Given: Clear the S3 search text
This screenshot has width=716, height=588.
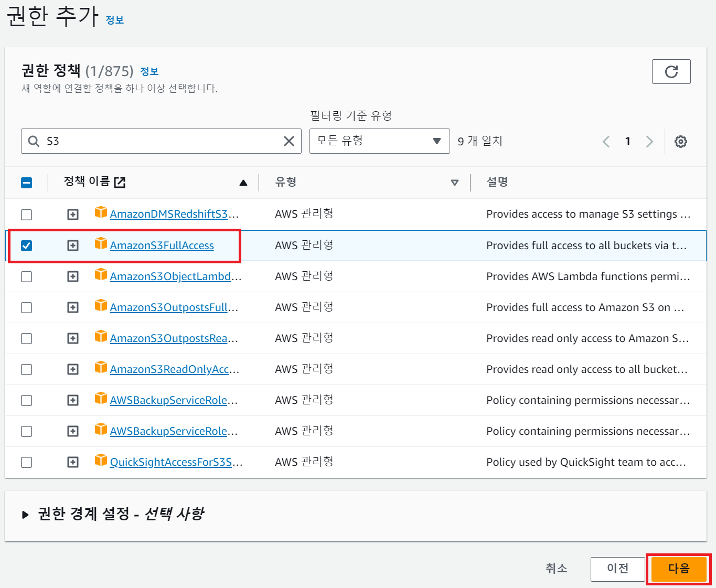Looking at the screenshot, I should point(289,141).
